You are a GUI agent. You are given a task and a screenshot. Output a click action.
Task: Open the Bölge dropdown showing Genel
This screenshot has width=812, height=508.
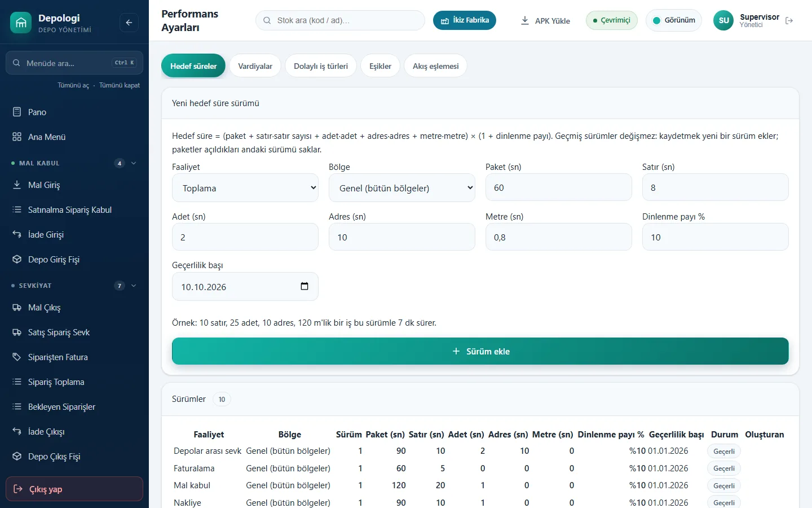[402, 188]
